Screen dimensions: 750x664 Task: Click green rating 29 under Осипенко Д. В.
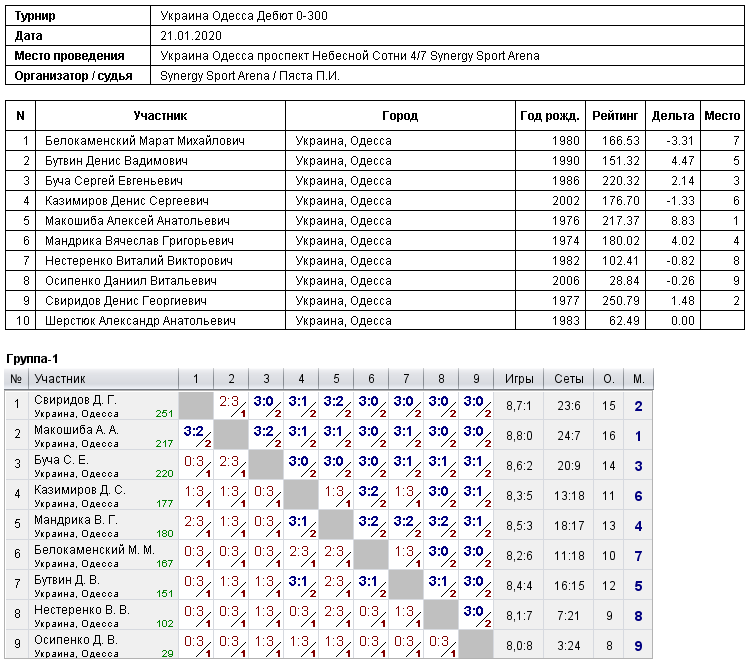(x=167, y=653)
